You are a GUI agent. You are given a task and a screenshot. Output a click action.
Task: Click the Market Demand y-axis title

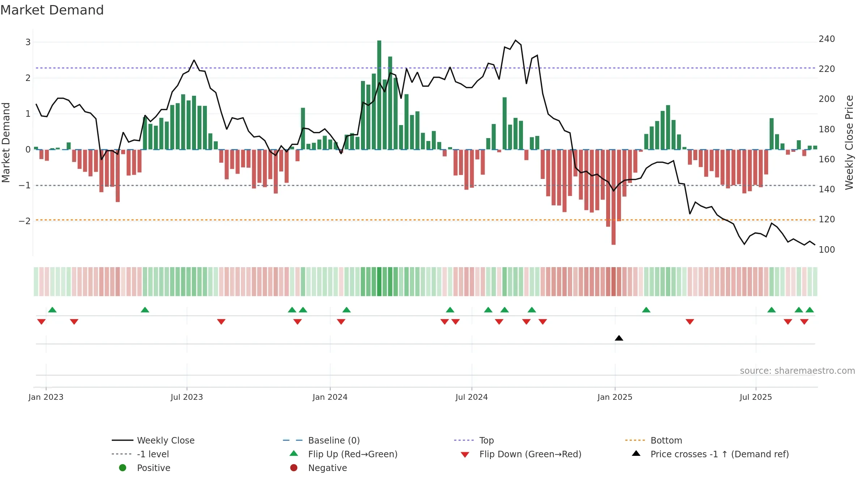coord(6,142)
